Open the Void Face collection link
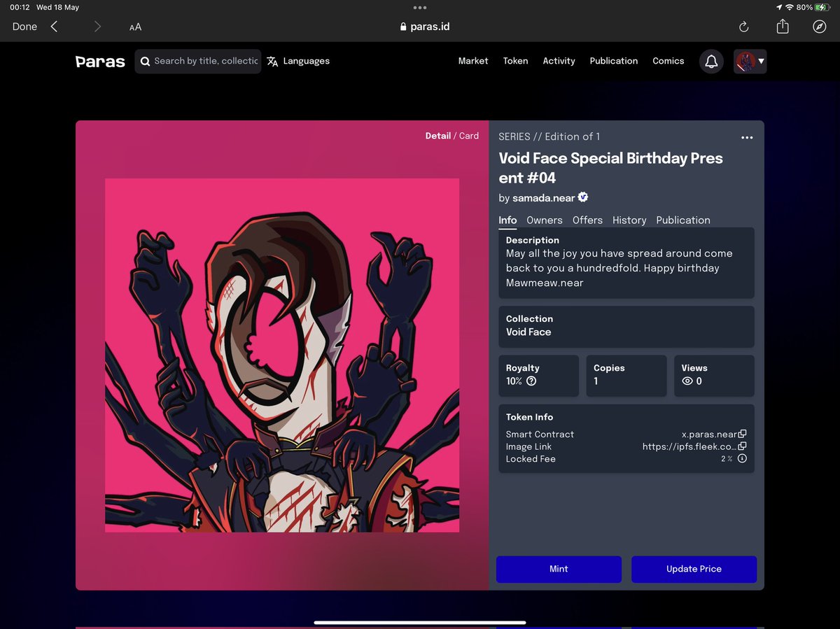The height and width of the screenshot is (629, 840). click(x=528, y=332)
